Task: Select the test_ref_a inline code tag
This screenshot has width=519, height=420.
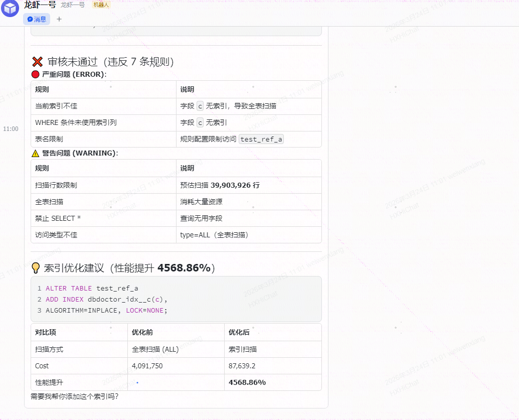Action: [x=261, y=139]
